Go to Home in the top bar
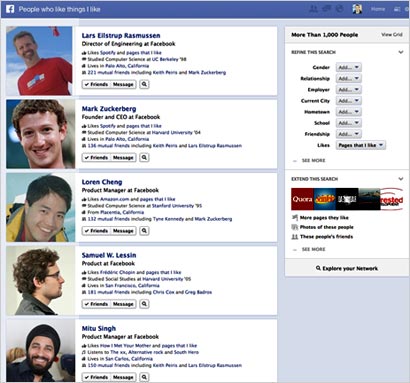410x383 pixels. click(x=378, y=9)
